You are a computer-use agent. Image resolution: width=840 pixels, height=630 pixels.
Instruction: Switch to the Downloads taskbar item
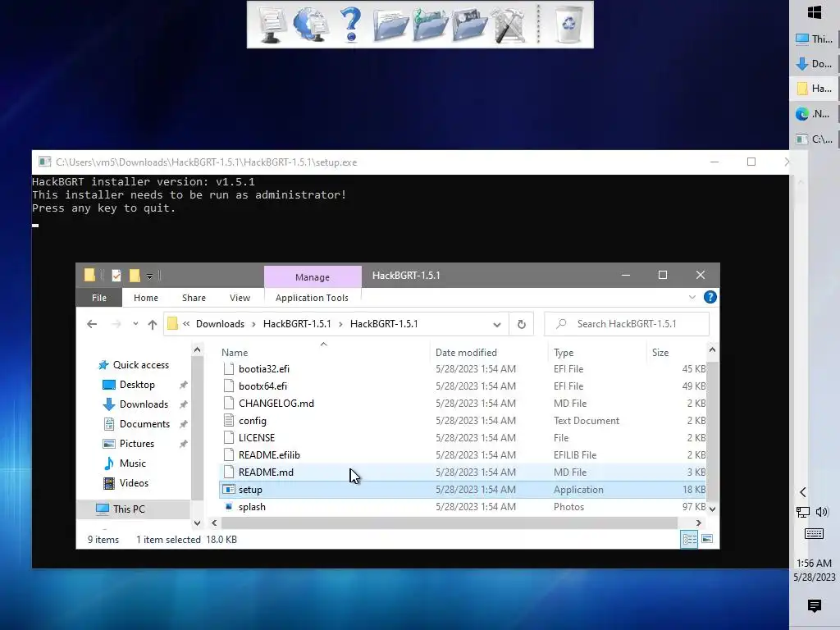815,64
